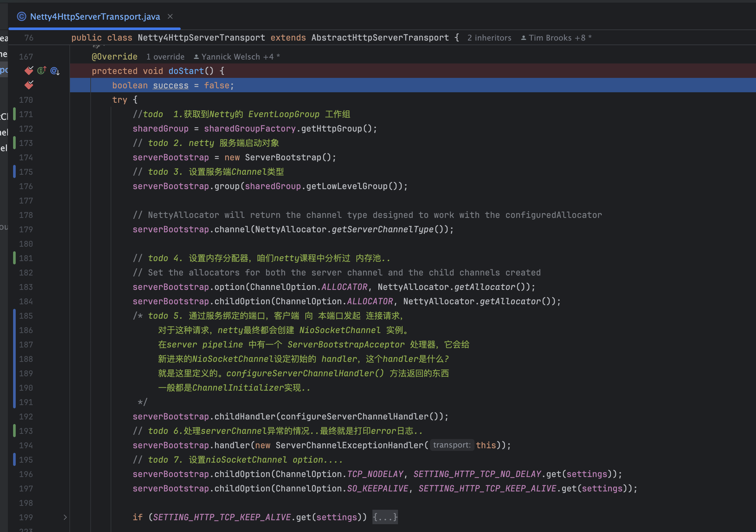Click 'getLowLevelGroup' on line 176
Image resolution: width=756 pixels, height=532 pixels.
[x=347, y=186]
